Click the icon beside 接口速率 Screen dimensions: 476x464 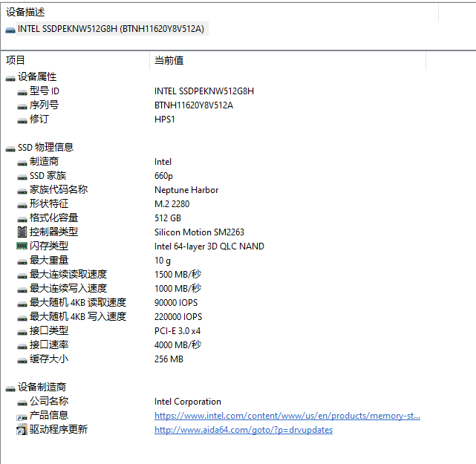(x=22, y=346)
